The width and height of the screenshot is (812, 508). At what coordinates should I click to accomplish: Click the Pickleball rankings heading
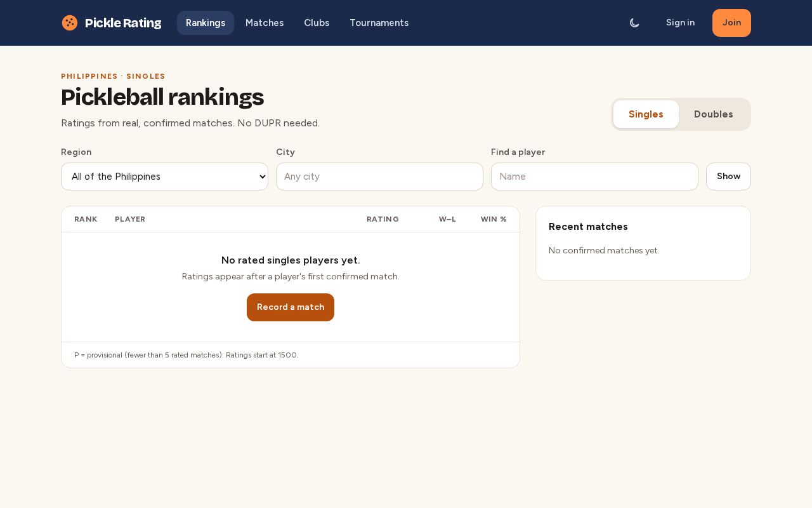(162, 97)
